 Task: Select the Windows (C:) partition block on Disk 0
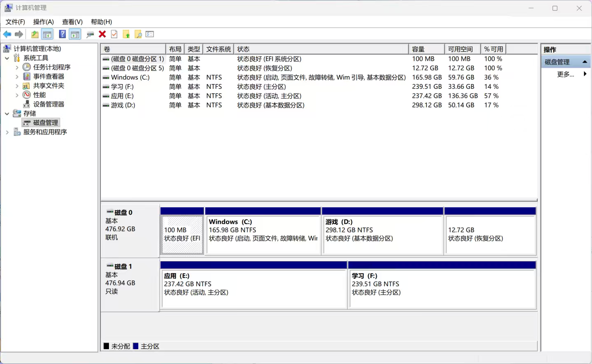[263, 231]
